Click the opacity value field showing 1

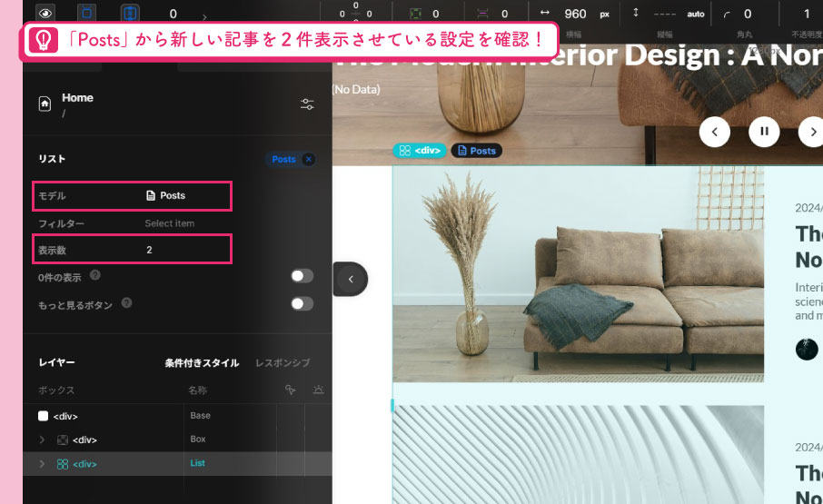point(807,15)
